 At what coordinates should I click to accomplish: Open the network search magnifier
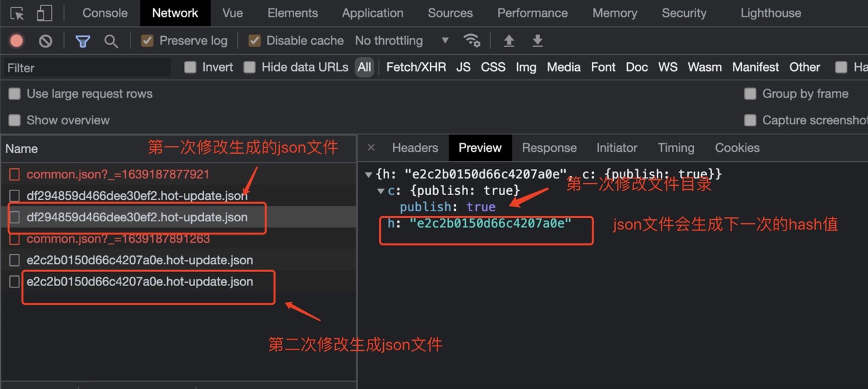click(x=111, y=41)
